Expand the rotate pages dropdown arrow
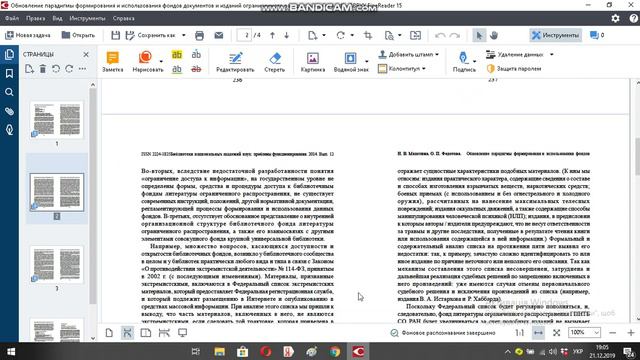The image size is (640, 360). (x=352, y=36)
